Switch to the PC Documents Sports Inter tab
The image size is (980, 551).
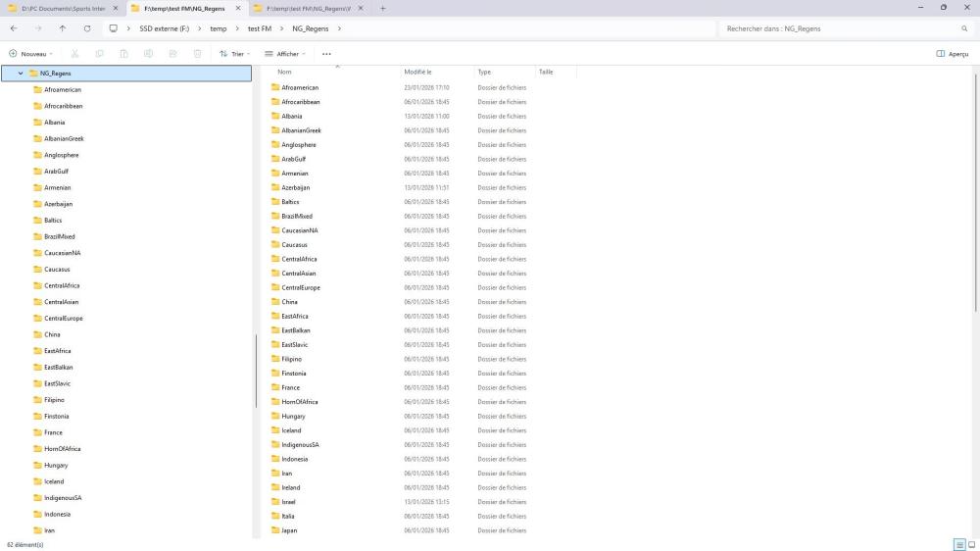click(x=63, y=9)
